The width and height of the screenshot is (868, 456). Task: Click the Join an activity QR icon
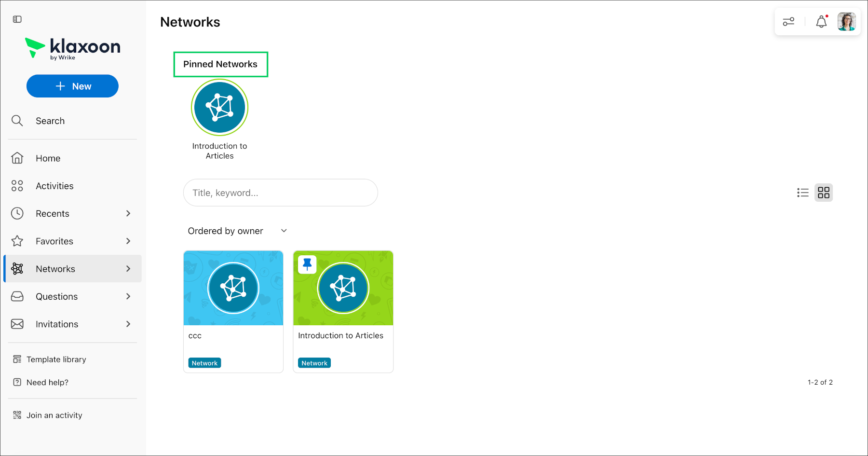[x=17, y=415]
